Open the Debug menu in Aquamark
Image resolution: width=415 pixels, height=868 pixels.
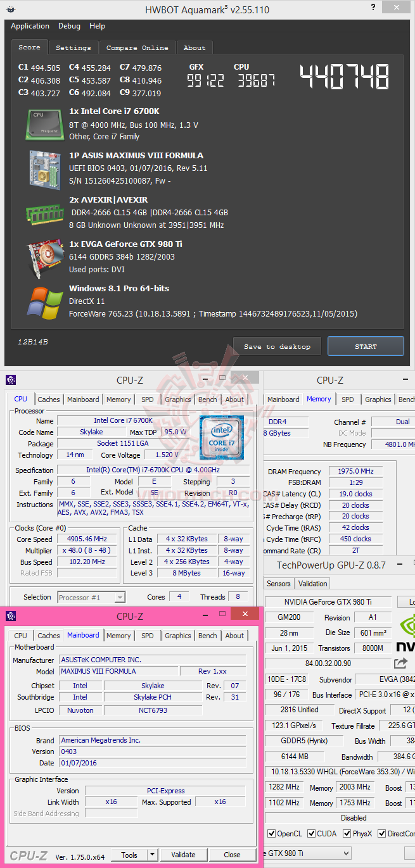coord(70,26)
